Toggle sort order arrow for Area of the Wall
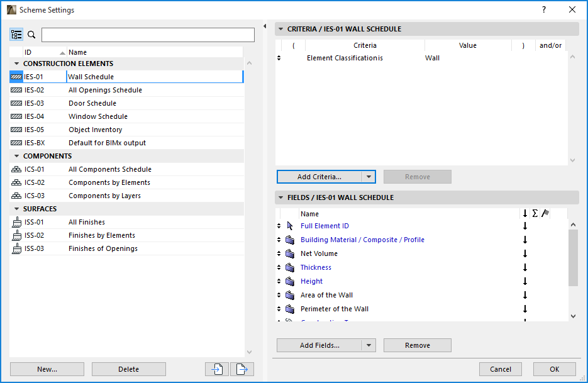Image resolution: width=588 pixels, height=383 pixels. 525,295
